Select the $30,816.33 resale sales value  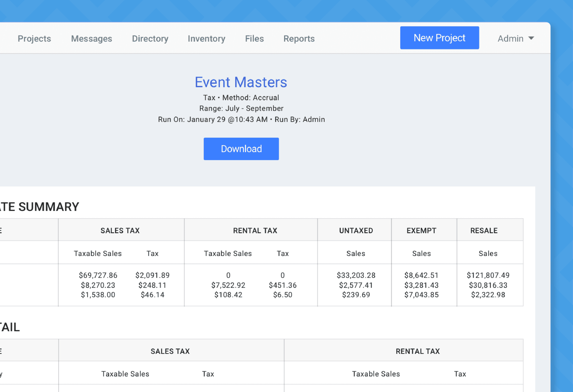(x=488, y=285)
